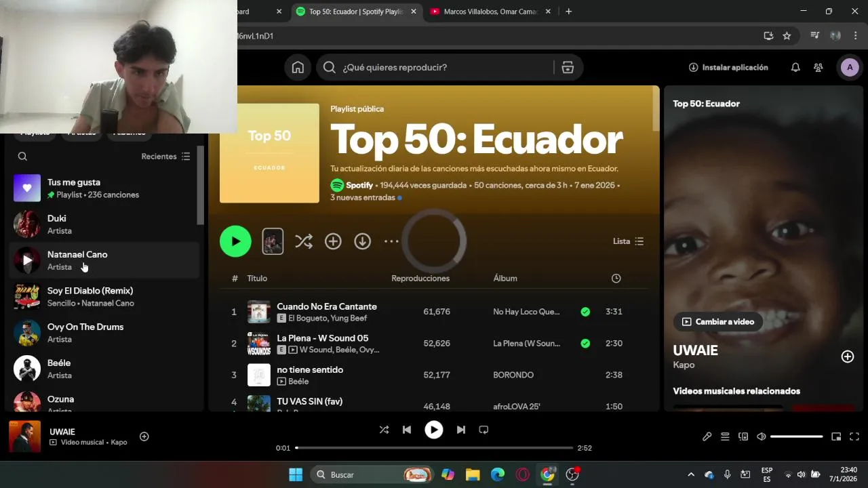The image size is (868, 488).
Task: Open Recientes sort dropdown in library
Action: (166, 157)
